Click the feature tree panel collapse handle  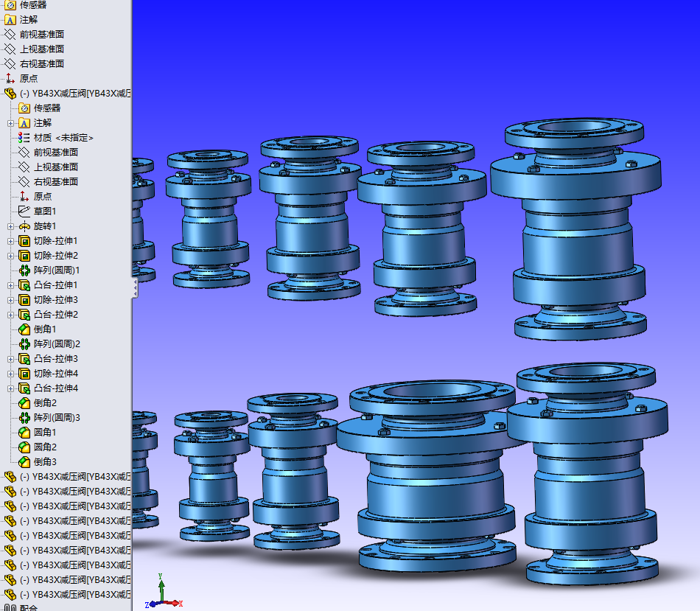click(x=135, y=288)
